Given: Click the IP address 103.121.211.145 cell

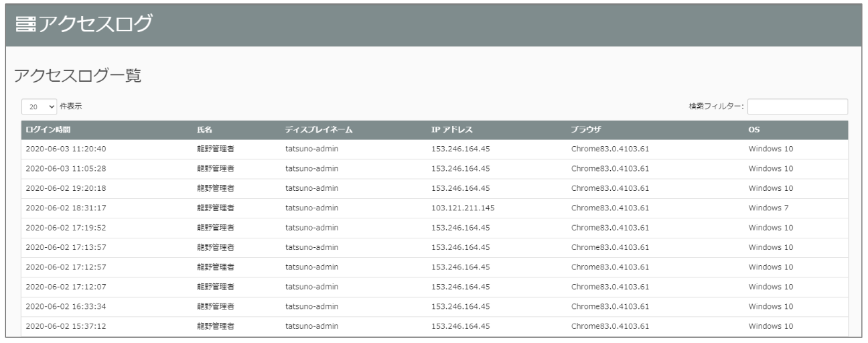Looking at the screenshot, I should click(463, 208).
